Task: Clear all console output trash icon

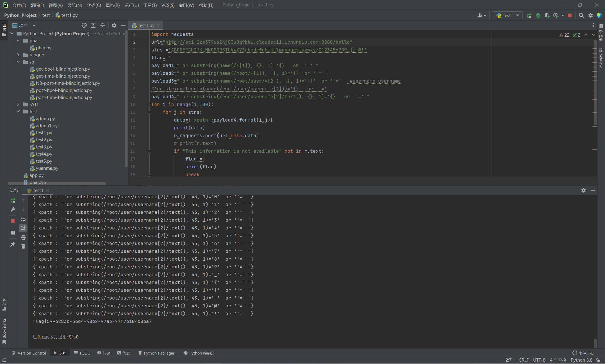Action: point(23,246)
